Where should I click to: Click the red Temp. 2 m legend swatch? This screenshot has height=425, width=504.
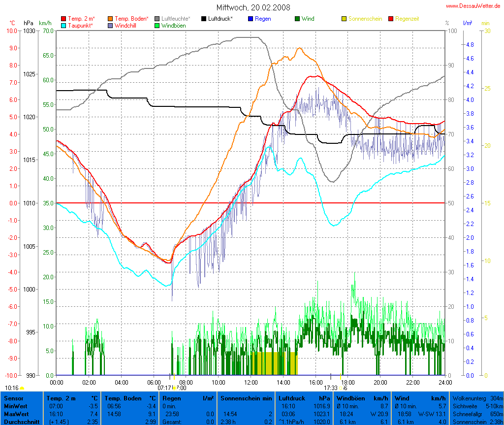pos(63,19)
